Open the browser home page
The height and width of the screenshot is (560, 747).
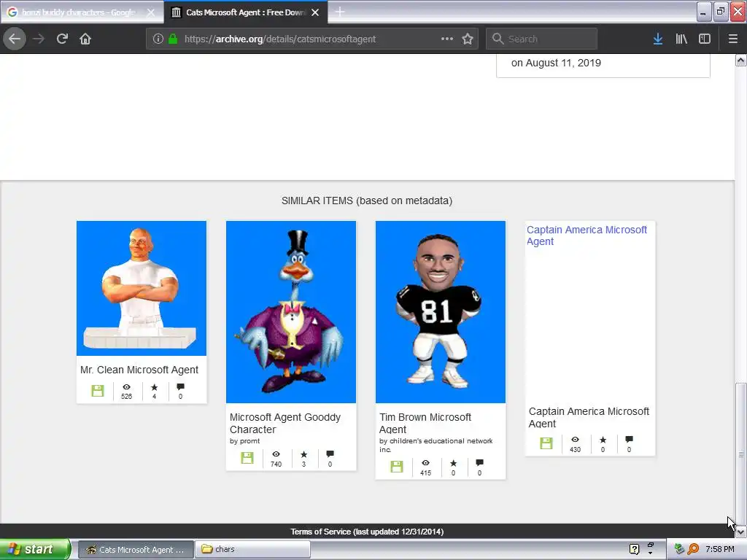[85, 39]
